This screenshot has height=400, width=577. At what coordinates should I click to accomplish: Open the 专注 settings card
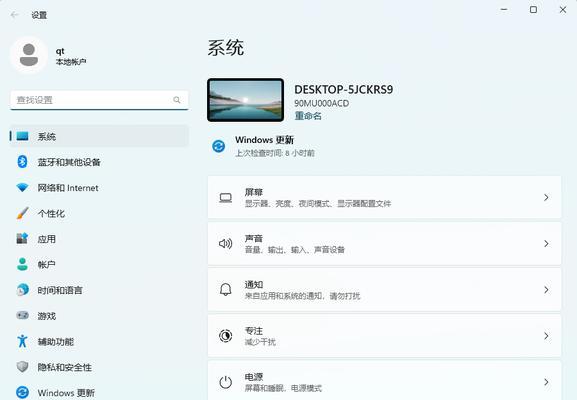(x=385, y=336)
